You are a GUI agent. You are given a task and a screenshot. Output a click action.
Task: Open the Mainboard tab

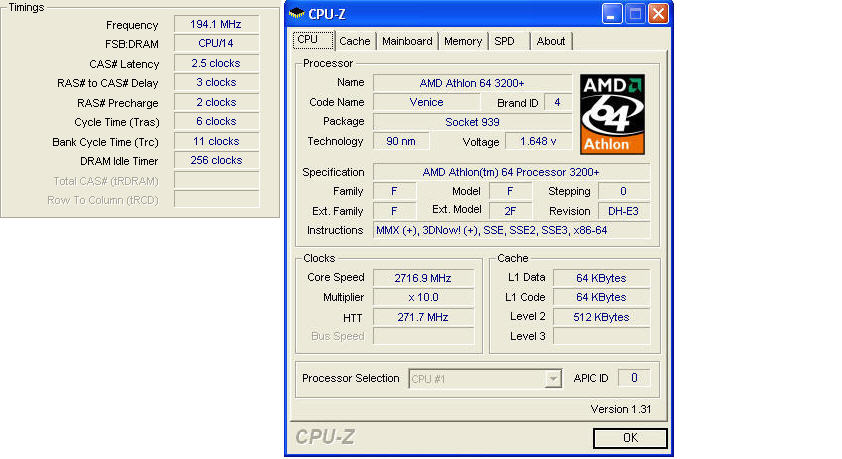[407, 41]
